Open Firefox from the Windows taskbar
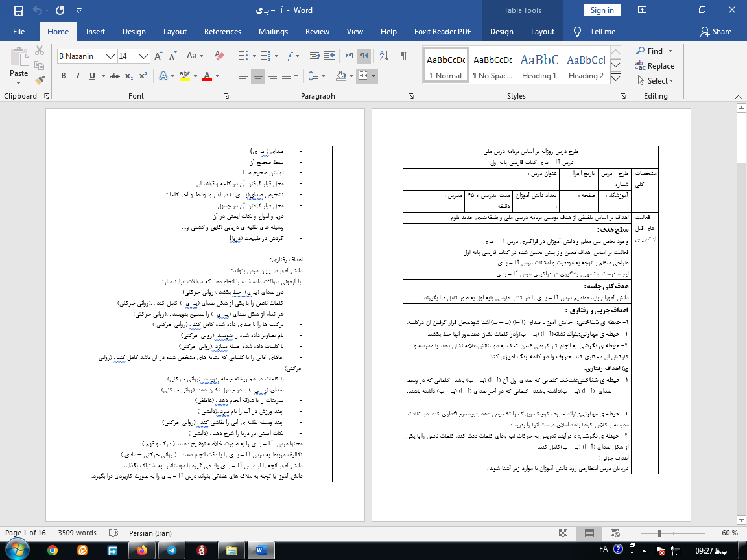 tap(142, 550)
